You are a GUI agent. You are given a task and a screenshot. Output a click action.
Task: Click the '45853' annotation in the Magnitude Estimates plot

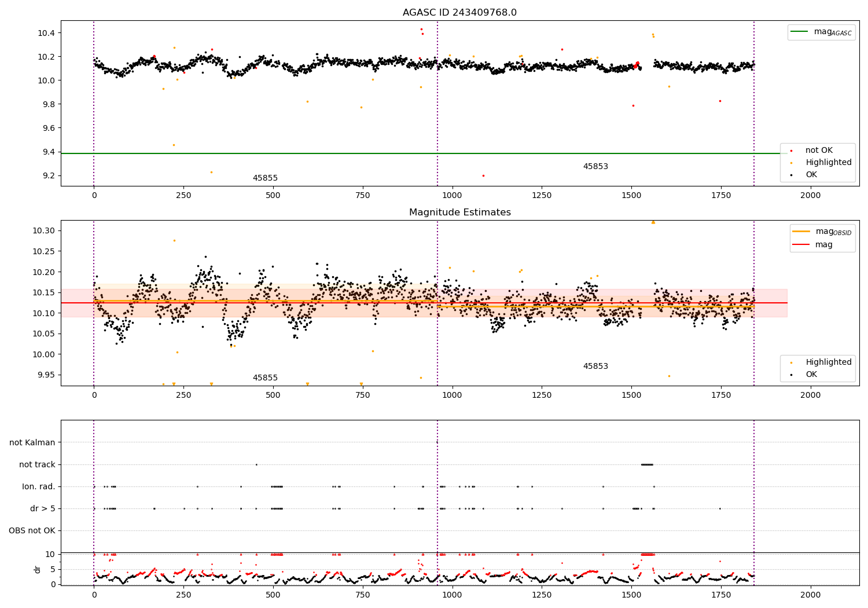595,367
